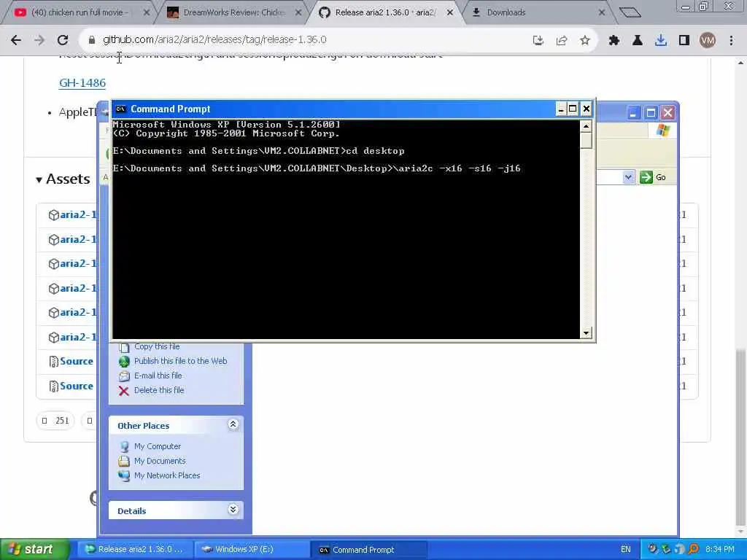This screenshot has height=560, width=747.
Task: Click the install page icon in address bar
Action: pos(538,41)
